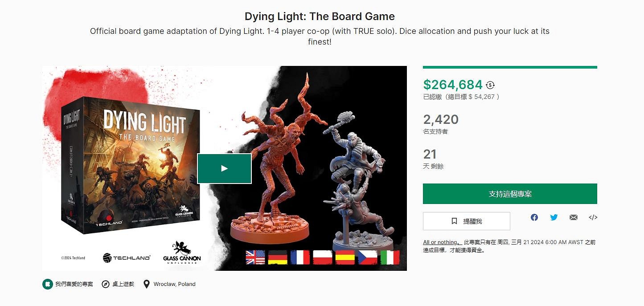Open the All or nothing link
The height and width of the screenshot is (306, 644).
[x=441, y=242]
